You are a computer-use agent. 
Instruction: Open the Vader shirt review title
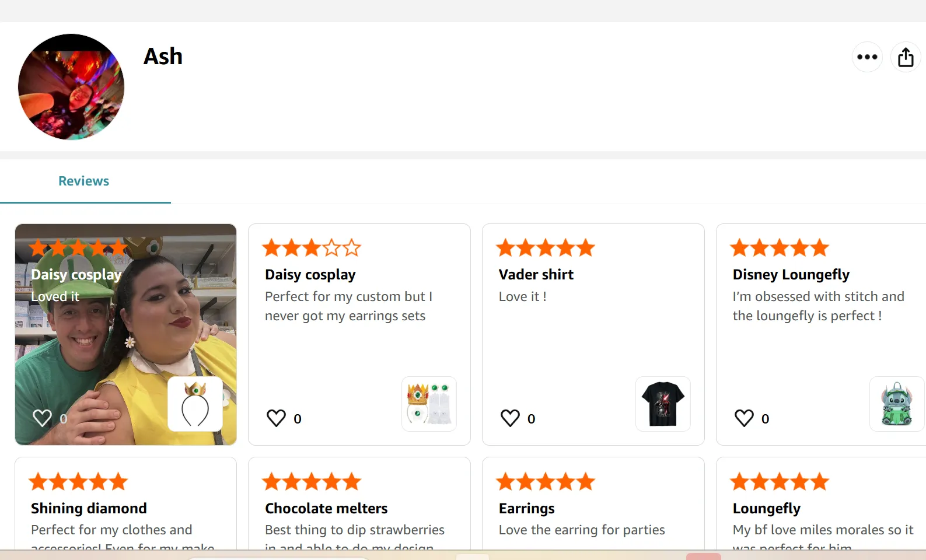[536, 275]
